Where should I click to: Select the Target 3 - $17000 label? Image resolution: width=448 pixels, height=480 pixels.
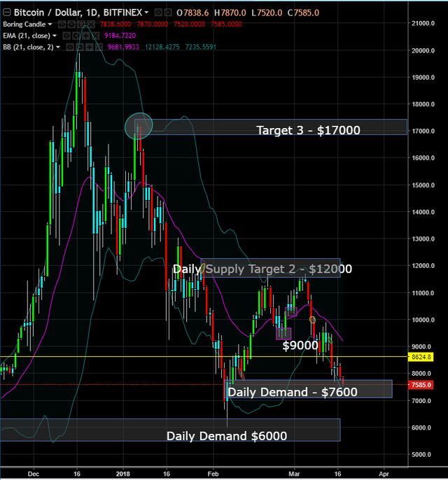[x=308, y=130]
